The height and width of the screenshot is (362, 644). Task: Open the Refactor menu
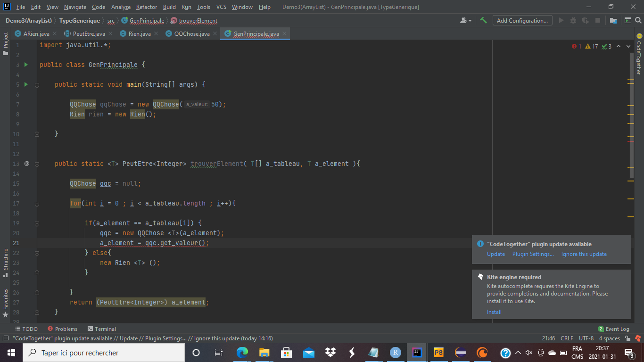click(146, 7)
